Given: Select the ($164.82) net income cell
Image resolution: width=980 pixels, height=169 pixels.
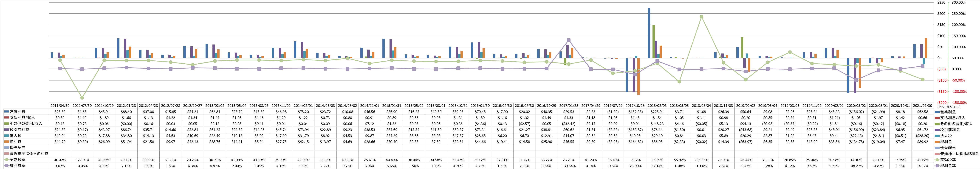Looking at the screenshot, I should [x=635, y=142].
